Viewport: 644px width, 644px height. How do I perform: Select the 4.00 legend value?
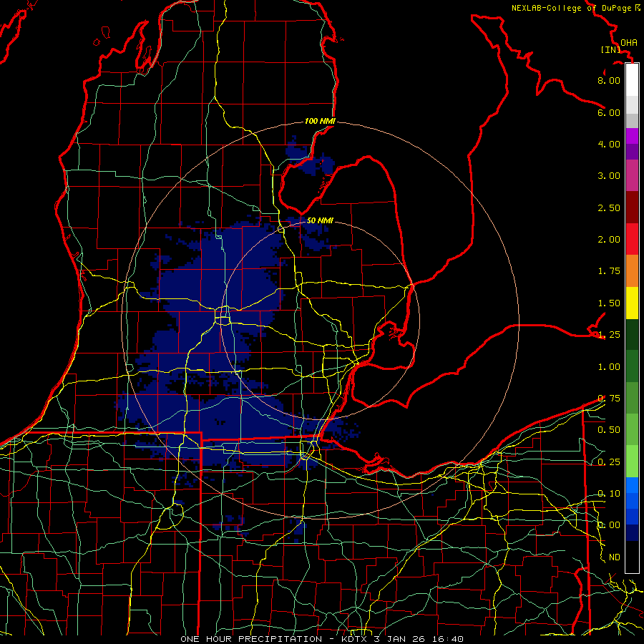coord(609,144)
